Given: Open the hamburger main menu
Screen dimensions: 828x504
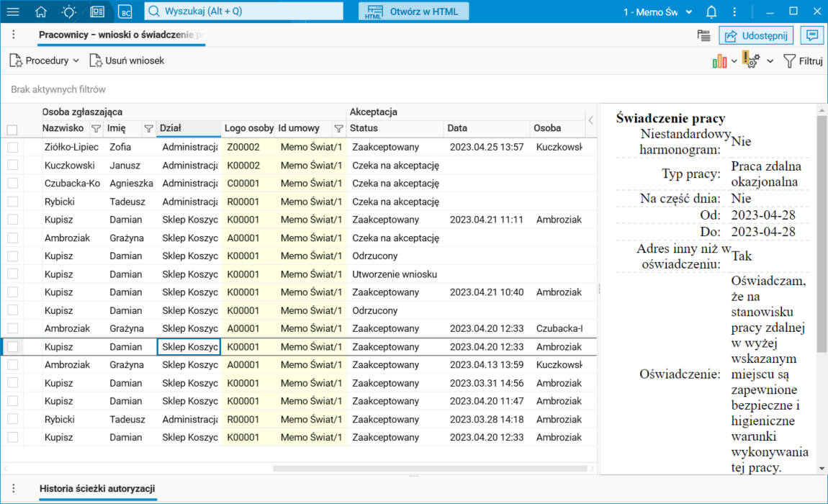Looking at the screenshot, I should point(13,11).
